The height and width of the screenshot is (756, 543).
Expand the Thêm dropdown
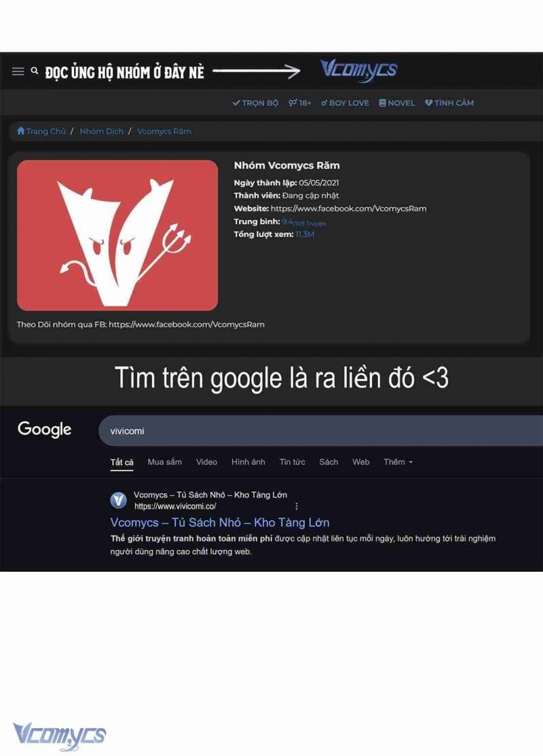398,462
